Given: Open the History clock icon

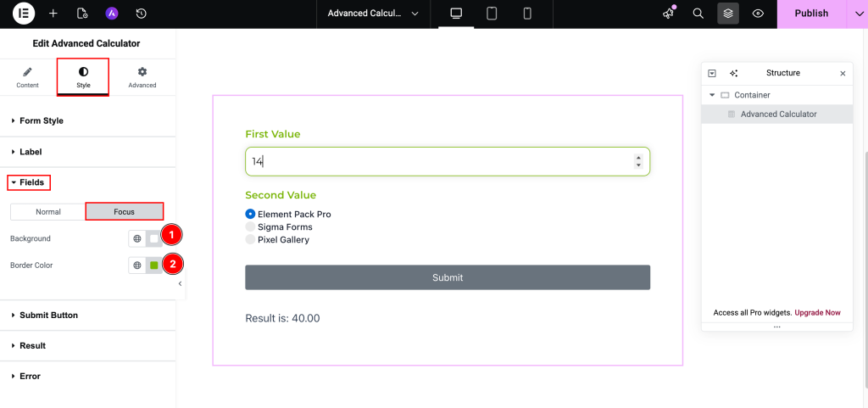Looking at the screenshot, I should (141, 14).
